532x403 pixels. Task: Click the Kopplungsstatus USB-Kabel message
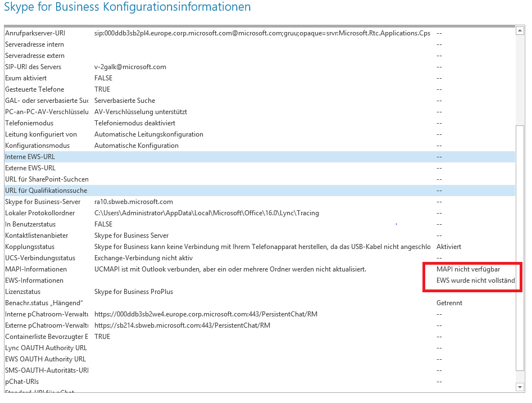262,247
